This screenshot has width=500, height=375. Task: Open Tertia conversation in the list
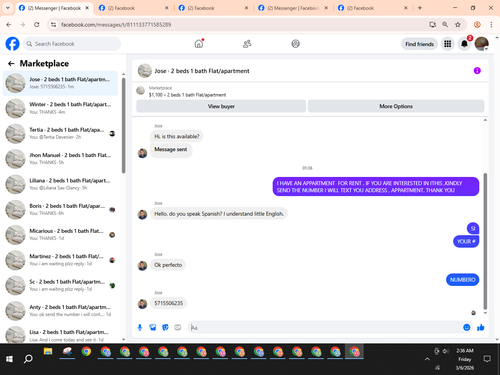60,133
